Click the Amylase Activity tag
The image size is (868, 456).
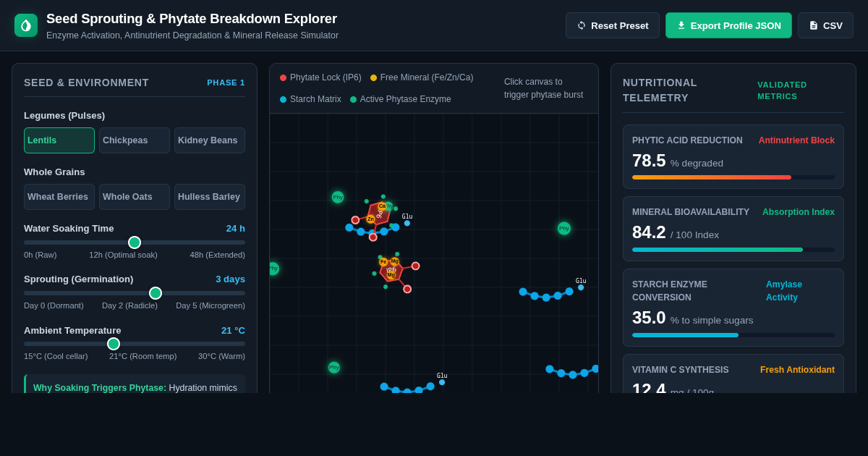point(784,291)
